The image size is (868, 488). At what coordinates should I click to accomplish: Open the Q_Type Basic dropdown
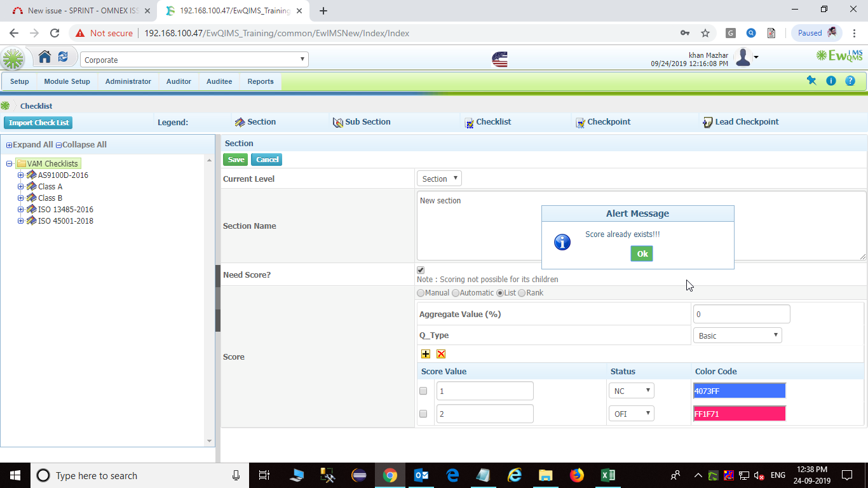tap(737, 335)
